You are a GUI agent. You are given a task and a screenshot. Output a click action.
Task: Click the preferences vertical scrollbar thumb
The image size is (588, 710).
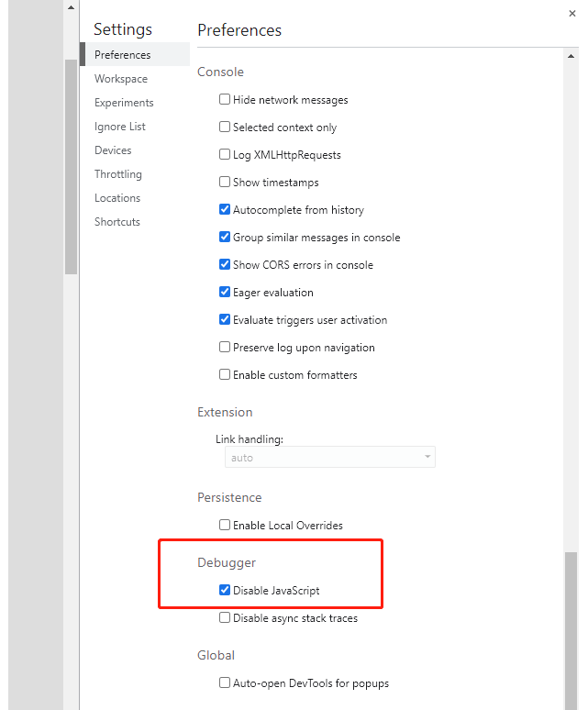click(571, 630)
